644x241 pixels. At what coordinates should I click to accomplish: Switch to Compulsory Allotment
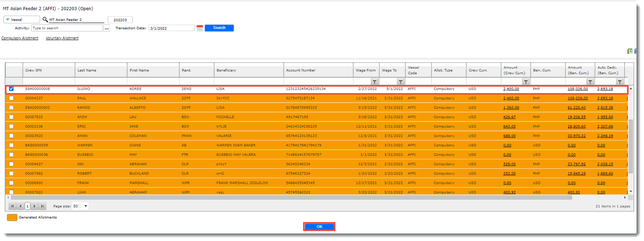click(20, 38)
